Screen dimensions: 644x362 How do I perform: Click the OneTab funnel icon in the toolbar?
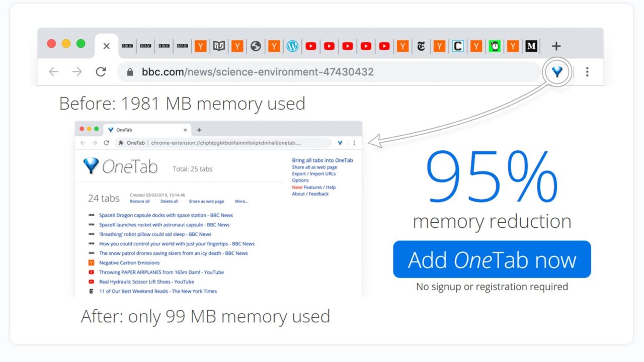tap(557, 71)
